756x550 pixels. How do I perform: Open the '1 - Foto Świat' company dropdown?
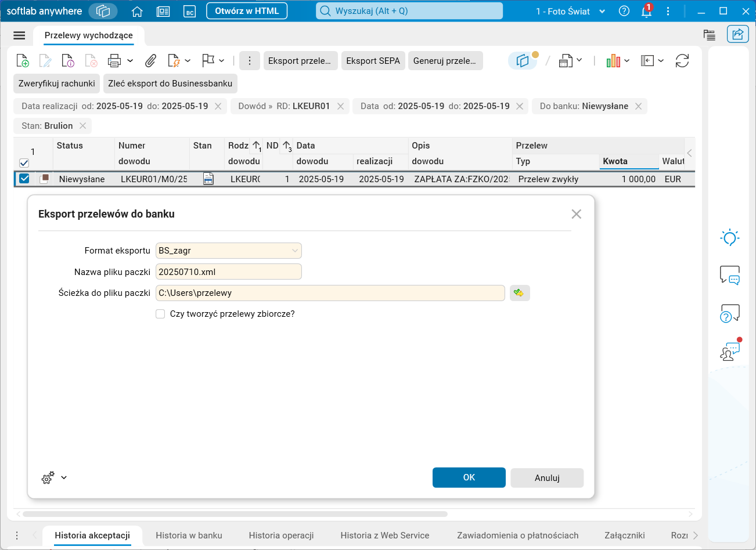[571, 11]
